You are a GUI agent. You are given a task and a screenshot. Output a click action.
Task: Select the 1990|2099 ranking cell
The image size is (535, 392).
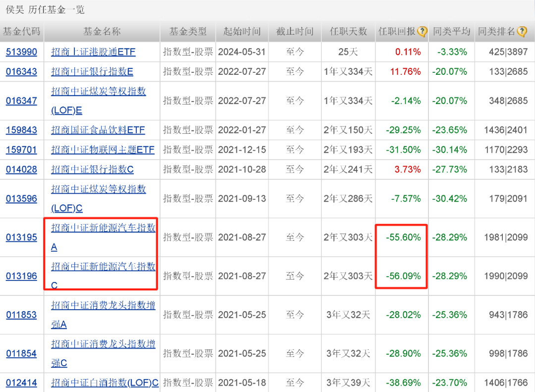(x=506, y=276)
